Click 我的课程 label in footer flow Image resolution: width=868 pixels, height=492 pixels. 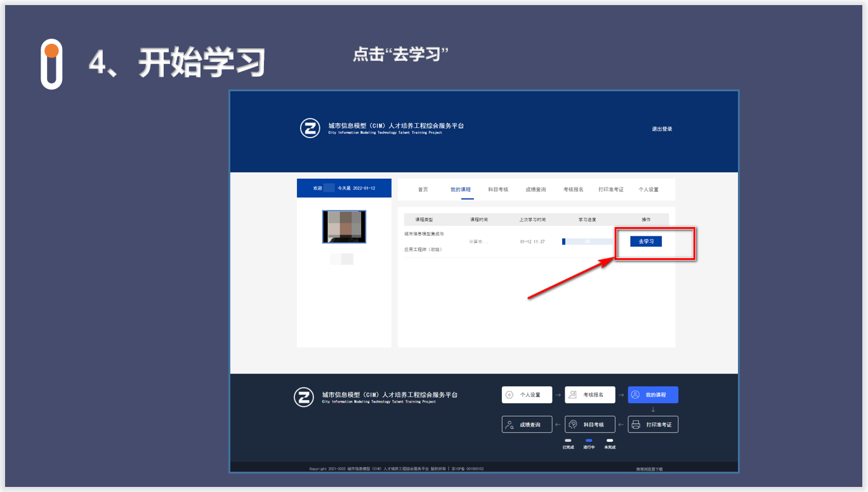coord(656,395)
